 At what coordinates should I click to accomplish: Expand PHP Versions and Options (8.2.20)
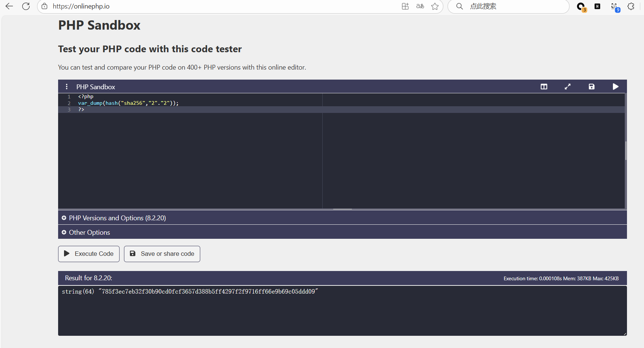(342, 218)
